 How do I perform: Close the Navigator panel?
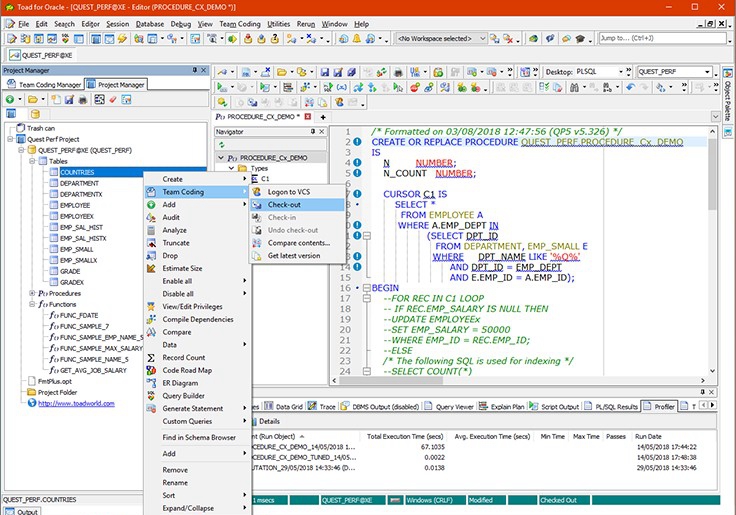[322, 131]
